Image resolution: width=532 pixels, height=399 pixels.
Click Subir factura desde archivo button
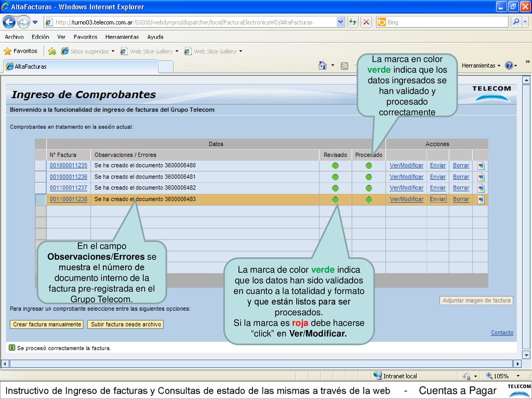(126, 324)
